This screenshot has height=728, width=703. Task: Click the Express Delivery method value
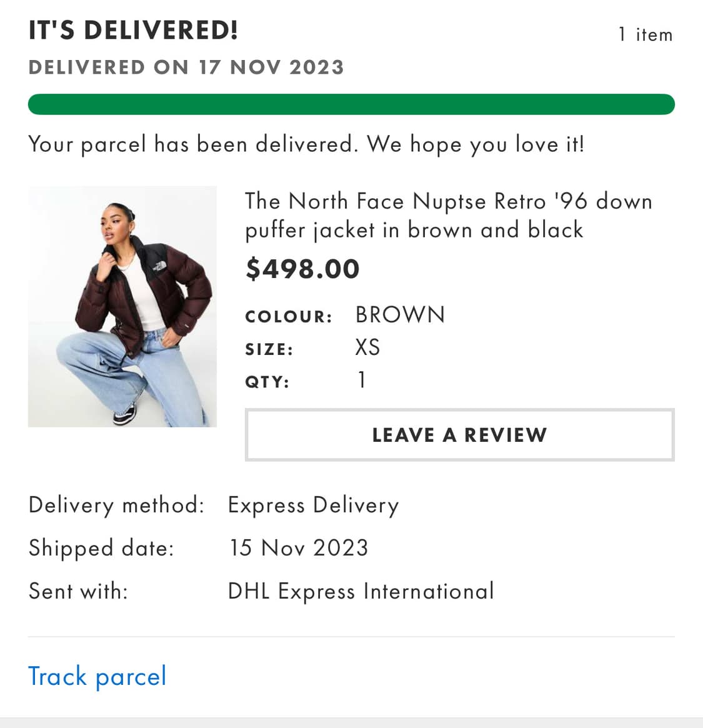313,505
